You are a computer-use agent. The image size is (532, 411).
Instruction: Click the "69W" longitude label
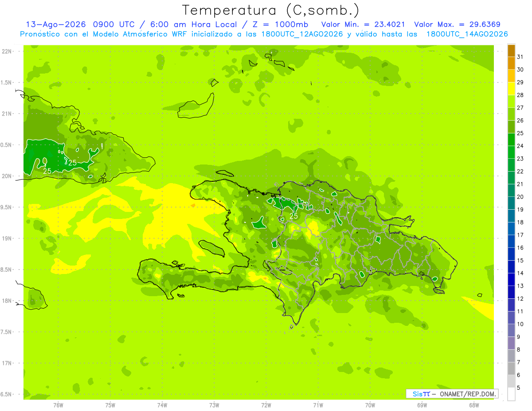point(422,404)
